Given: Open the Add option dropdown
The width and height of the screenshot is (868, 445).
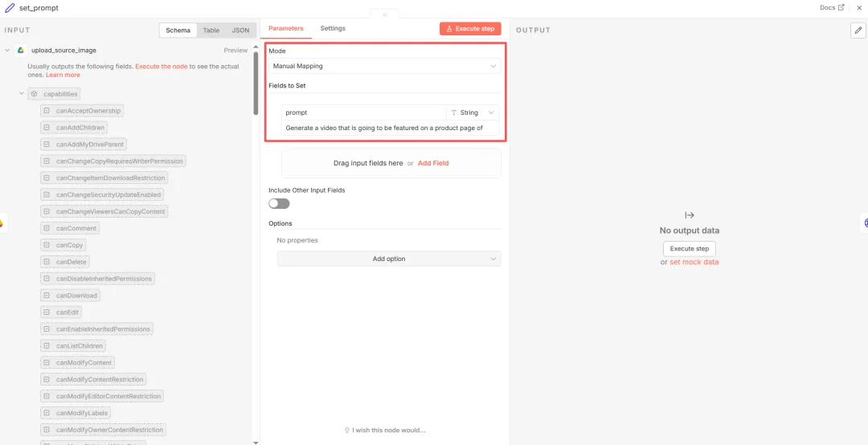Looking at the screenshot, I should click(389, 259).
